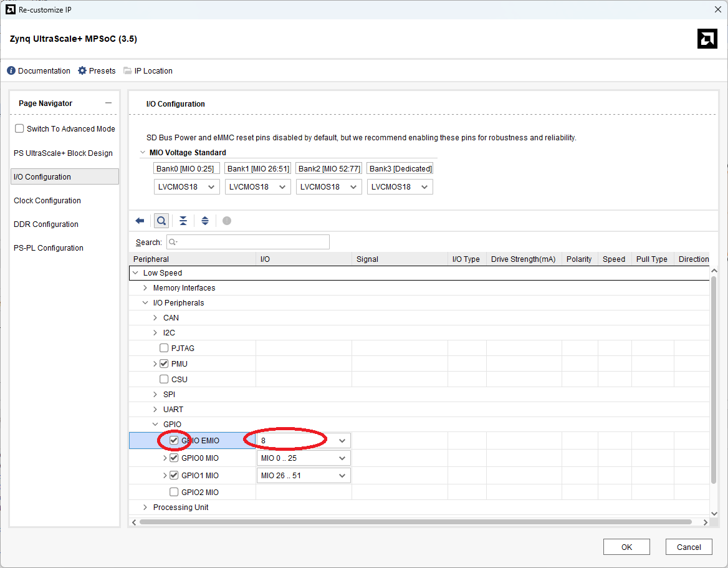
Task: Check the PJTAG checkbox
Action: click(x=164, y=348)
